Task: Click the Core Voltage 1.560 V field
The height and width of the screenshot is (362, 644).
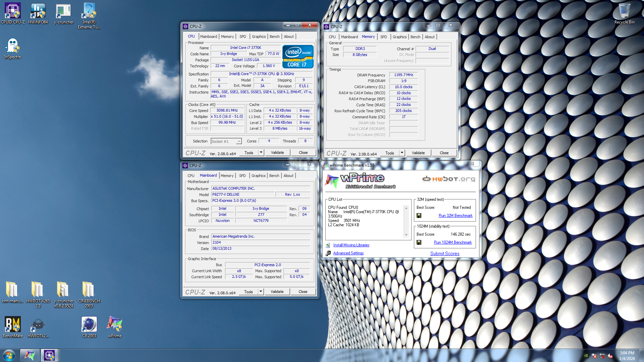Action: click(x=269, y=66)
